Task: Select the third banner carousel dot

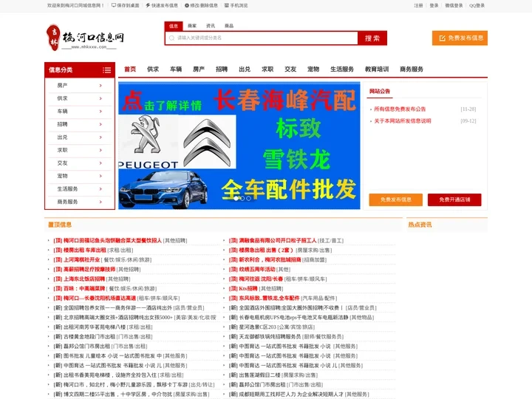Action: click(x=249, y=199)
